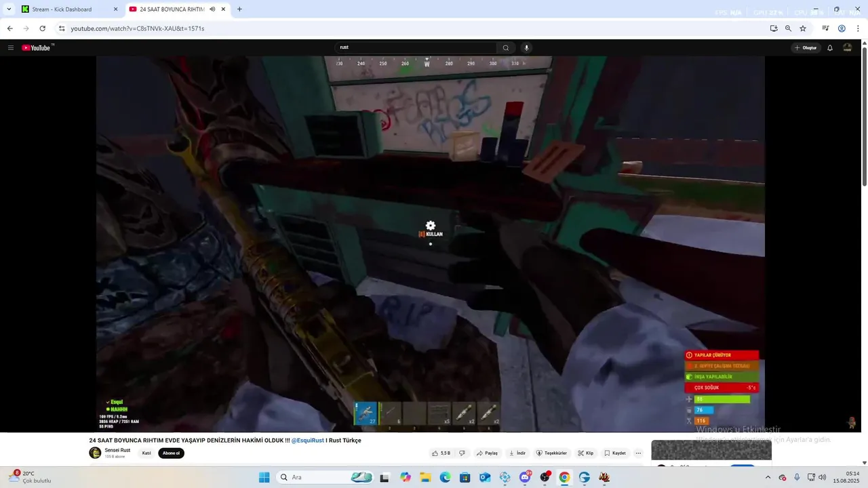The width and height of the screenshot is (868, 488).
Task: Open Outlook from taskbar
Action: [x=485, y=477]
